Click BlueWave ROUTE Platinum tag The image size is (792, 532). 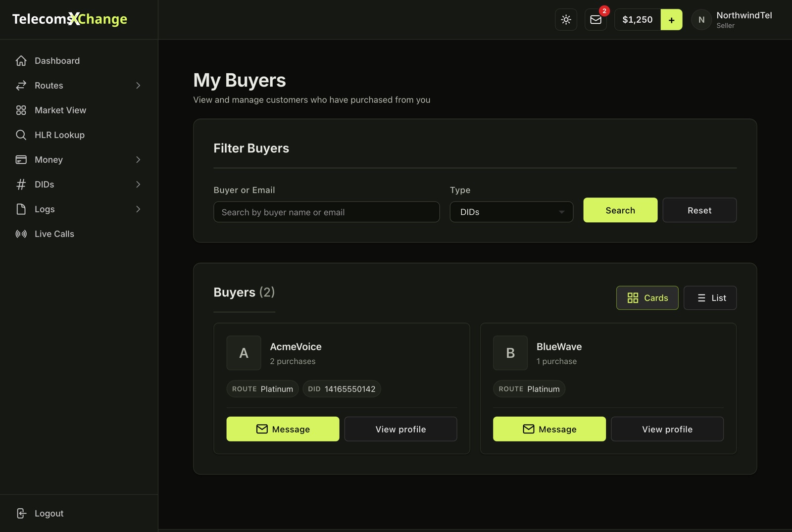click(529, 389)
